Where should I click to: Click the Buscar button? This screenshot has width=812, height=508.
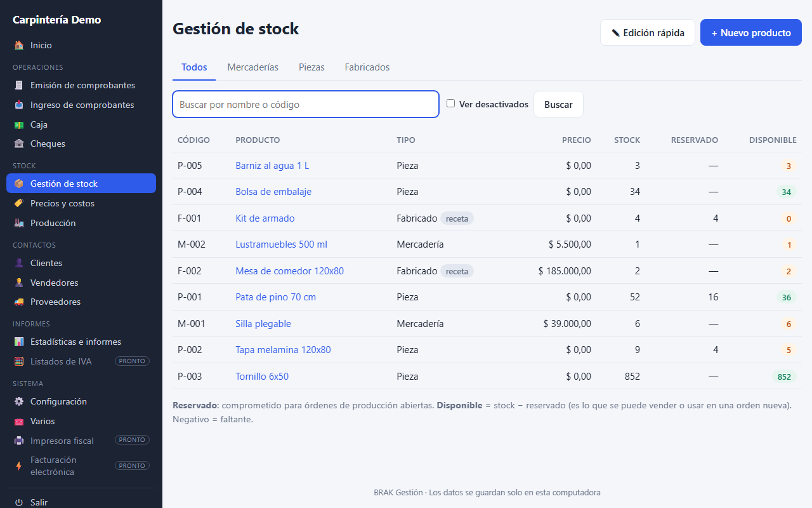558,104
